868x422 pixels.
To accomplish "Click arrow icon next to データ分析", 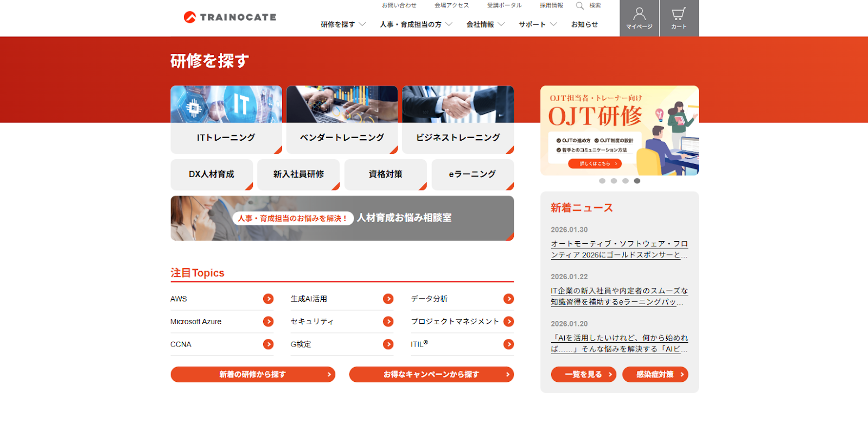I will [508, 299].
